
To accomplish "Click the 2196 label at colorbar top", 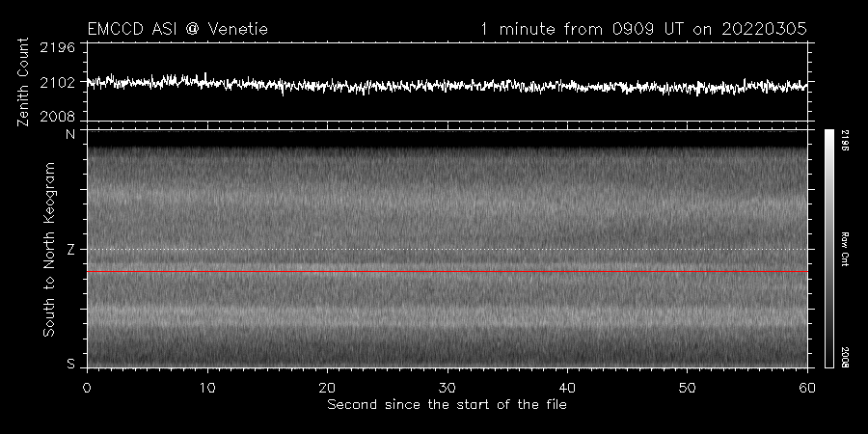I will pyautogui.click(x=844, y=141).
